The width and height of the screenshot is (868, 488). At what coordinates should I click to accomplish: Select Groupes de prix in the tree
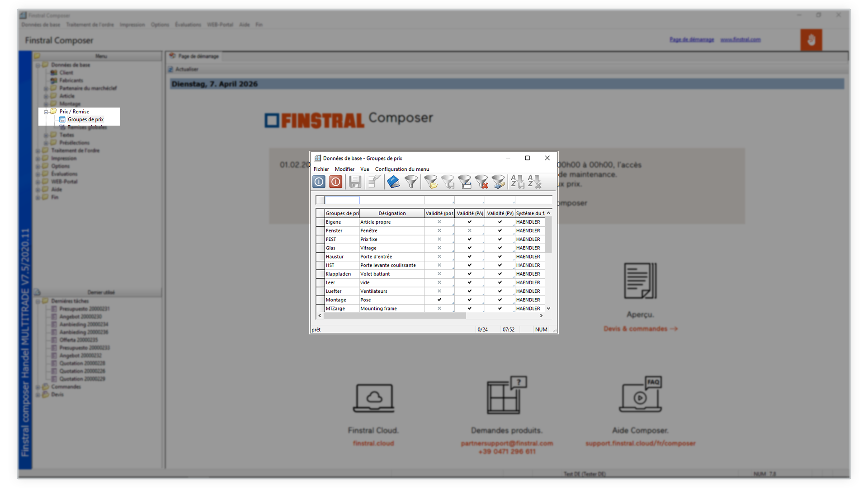point(85,119)
